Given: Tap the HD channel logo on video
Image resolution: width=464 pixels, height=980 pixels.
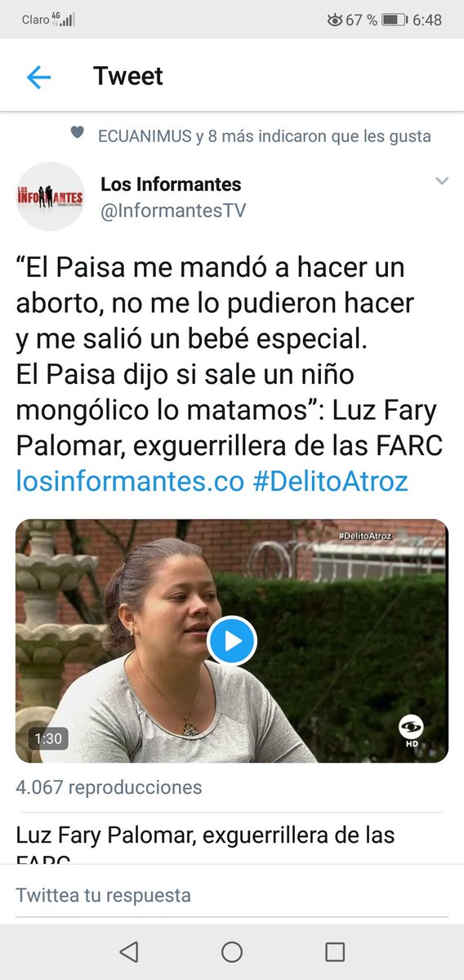Looking at the screenshot, I should pos(409,728).
